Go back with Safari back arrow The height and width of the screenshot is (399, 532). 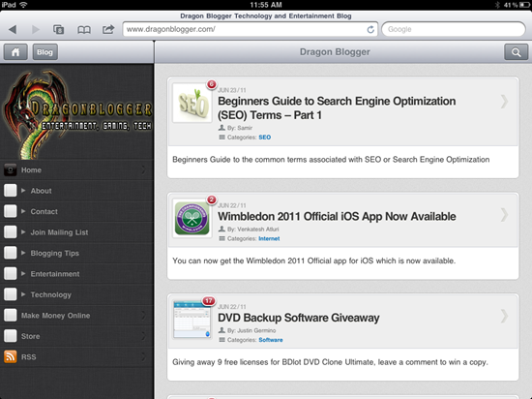(x=13, y=30)
